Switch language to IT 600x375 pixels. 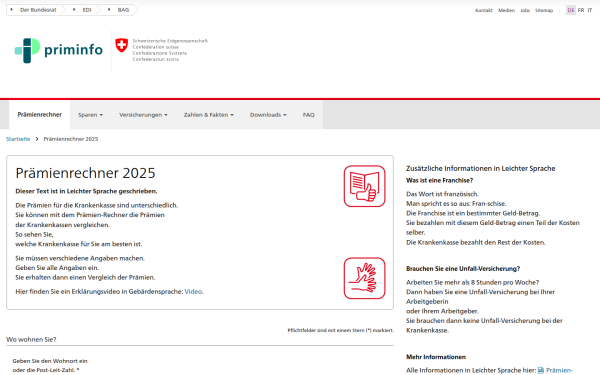coord(590,10)
